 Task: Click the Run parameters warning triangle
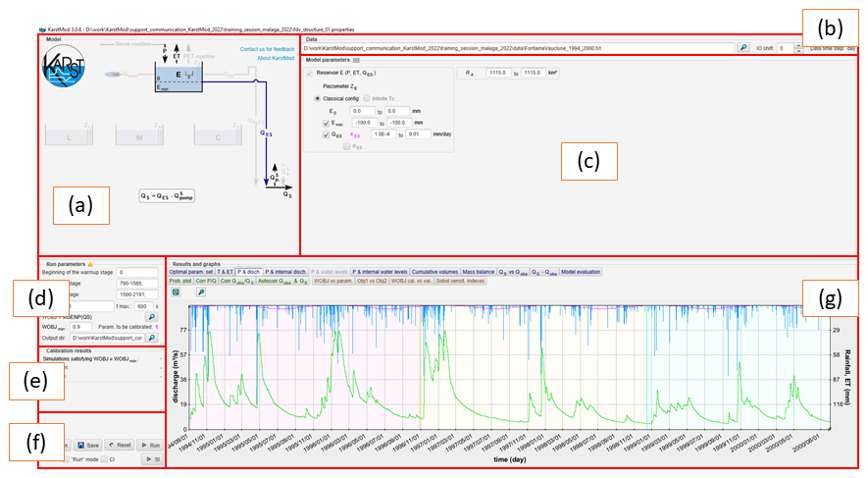pyautogui.click(x=92, y=265)
